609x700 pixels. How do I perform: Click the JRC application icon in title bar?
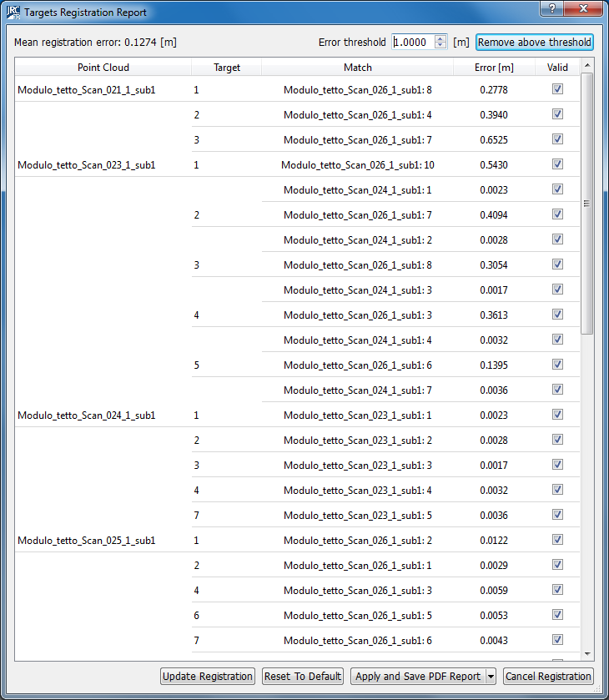(13, 13)
